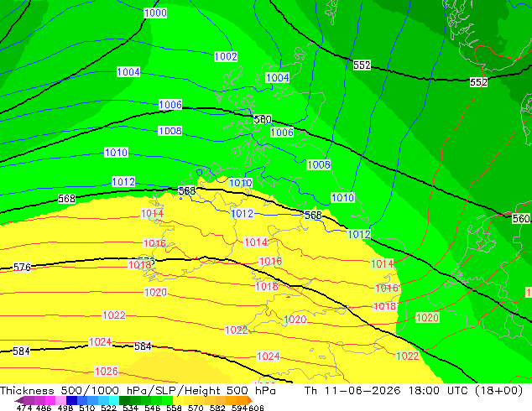The image size is (532, 411).
Task: Click the darkest green legend swatch
Action: pyautogui.click(x=124, y=400)
